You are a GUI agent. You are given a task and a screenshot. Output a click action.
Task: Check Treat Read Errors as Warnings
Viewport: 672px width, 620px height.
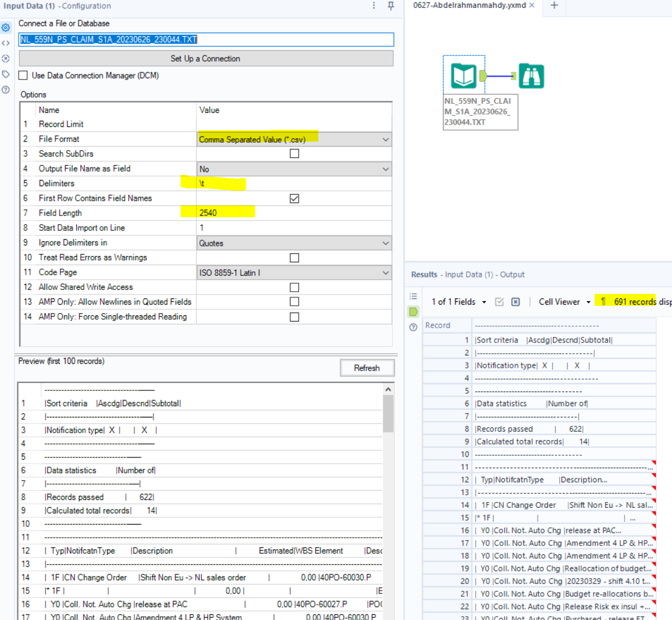[294, 257]
